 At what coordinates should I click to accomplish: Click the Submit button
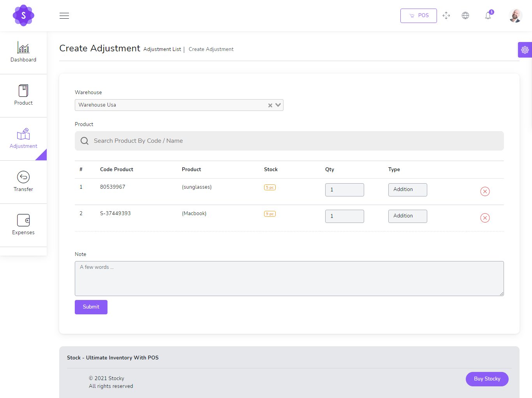tap(91, 307)
